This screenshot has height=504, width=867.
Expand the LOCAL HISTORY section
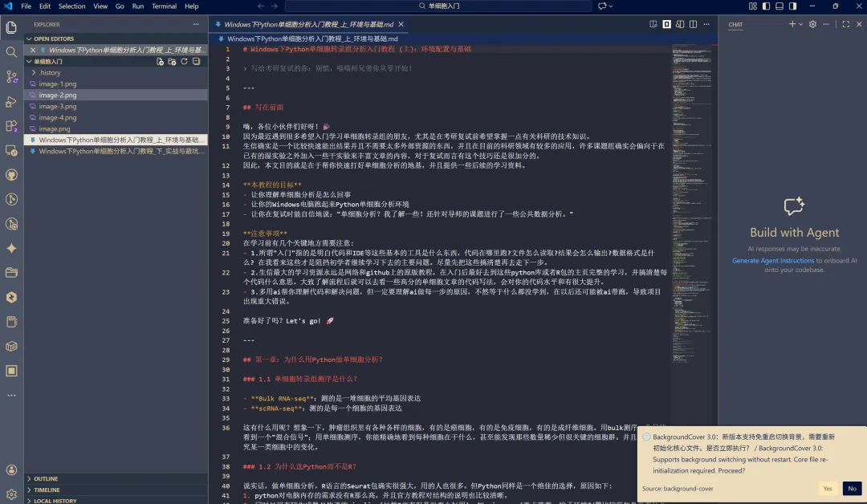click(116, 500)
